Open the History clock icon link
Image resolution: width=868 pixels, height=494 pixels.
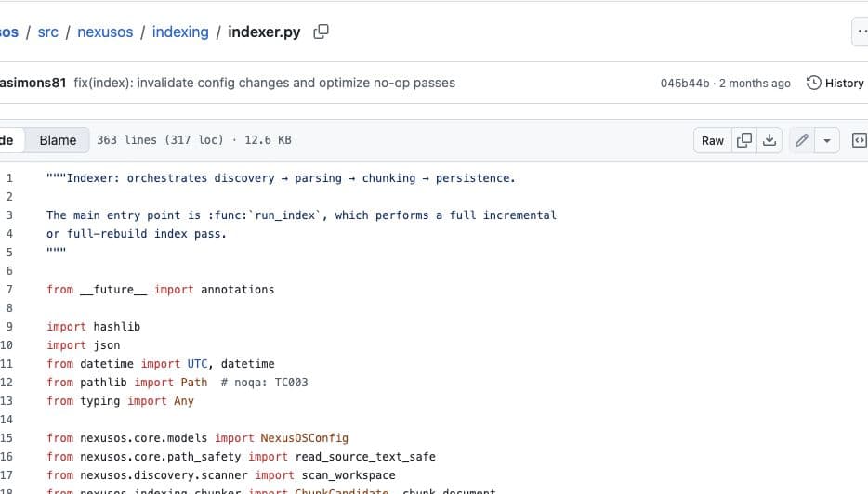click(x=835, y=83)
